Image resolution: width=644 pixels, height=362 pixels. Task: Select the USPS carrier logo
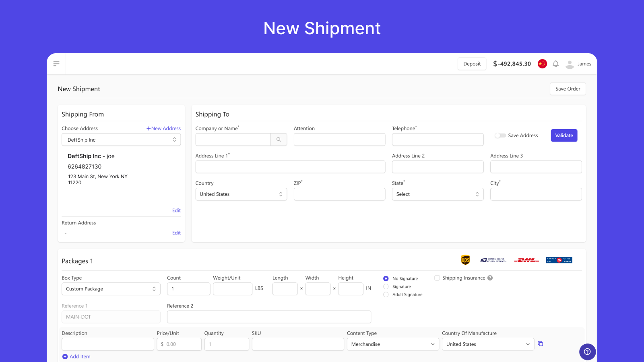point(493,260)
